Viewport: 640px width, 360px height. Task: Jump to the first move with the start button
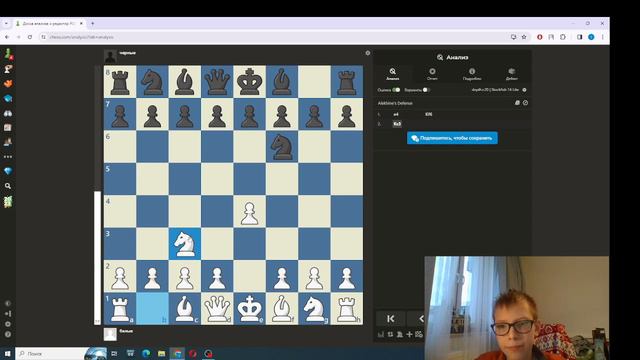391,319
